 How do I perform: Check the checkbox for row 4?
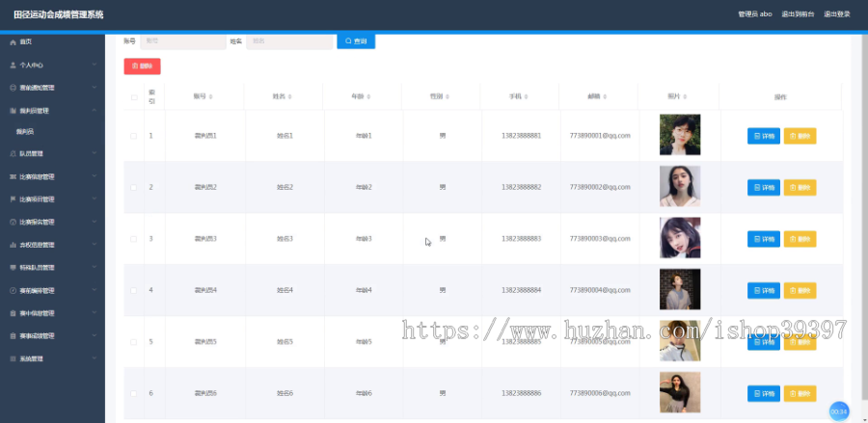(x=133, y=290)
